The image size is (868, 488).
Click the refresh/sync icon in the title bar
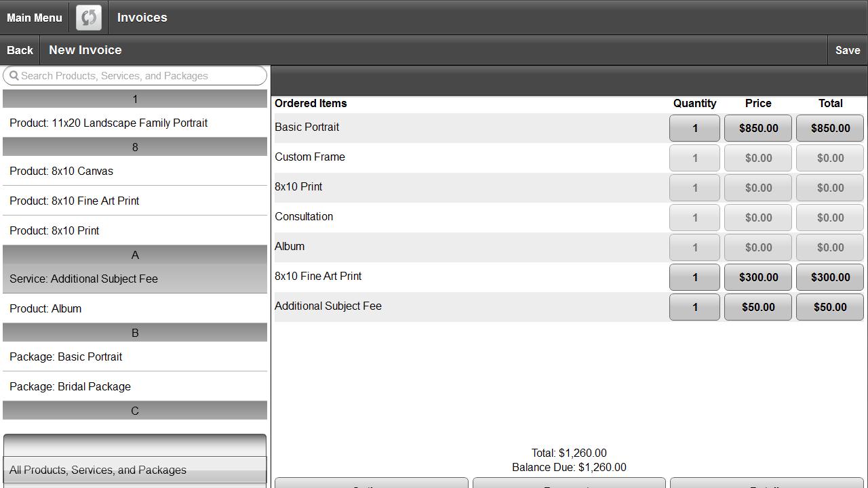pos(88,17)
